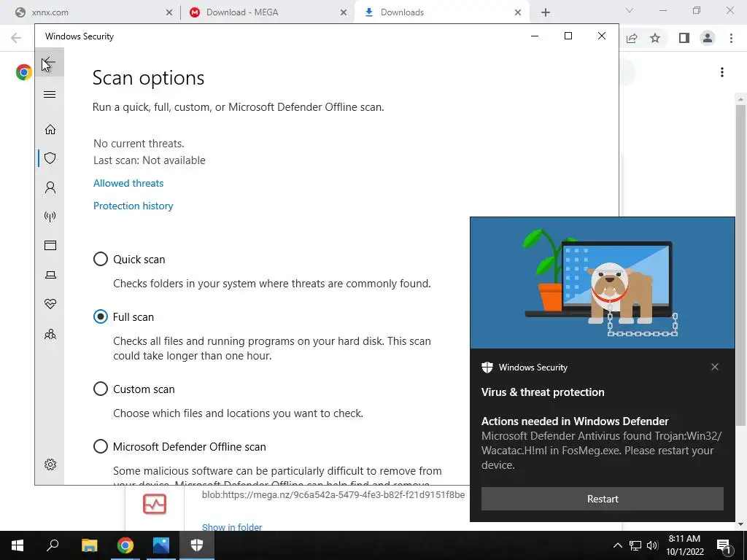Open the Allowed threats link

click(x=128, y=183)
